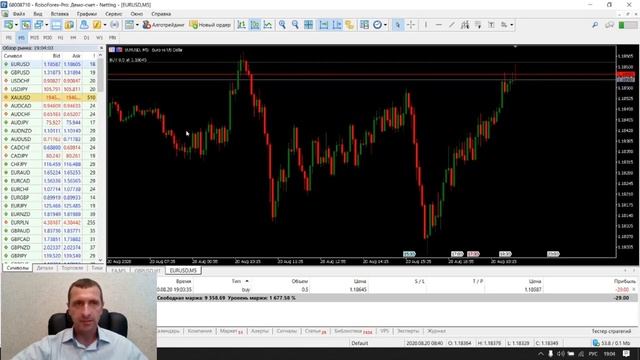Viewport: 640px width, 360px height.
Task: Toggle M1 timeframe button
Action: coord(9,38)
